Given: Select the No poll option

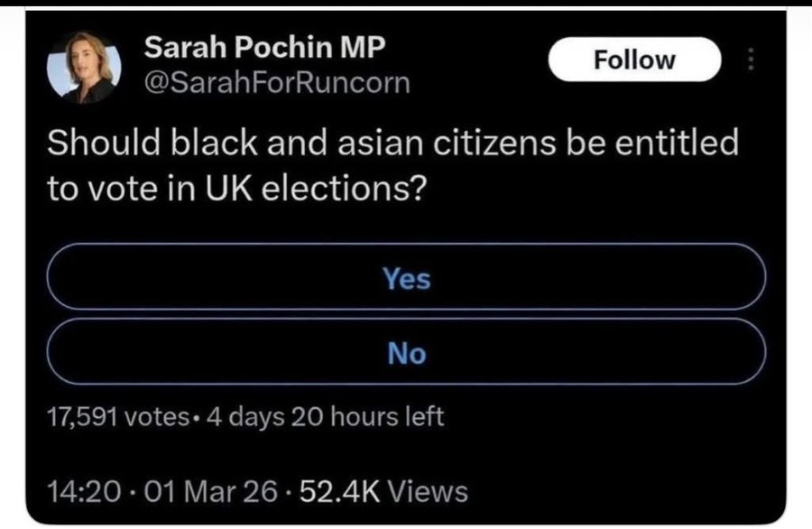Looking at the screenshot, I should click(x=406, y=353).
